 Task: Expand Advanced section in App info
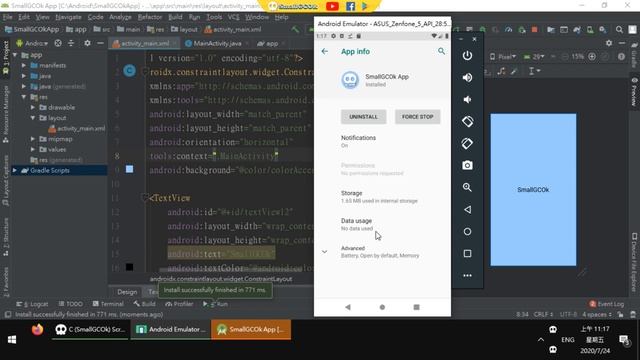pyautogui.click(x=324, y=252)
